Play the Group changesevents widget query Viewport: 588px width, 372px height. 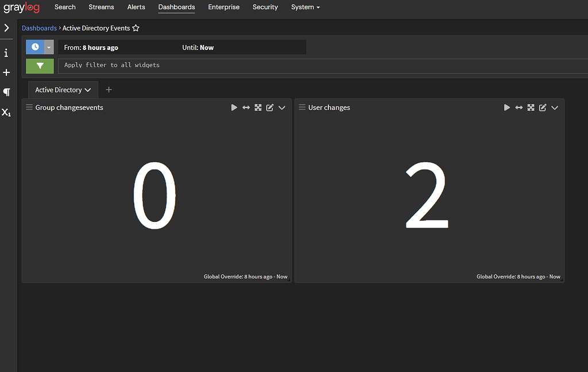(234, 107)
